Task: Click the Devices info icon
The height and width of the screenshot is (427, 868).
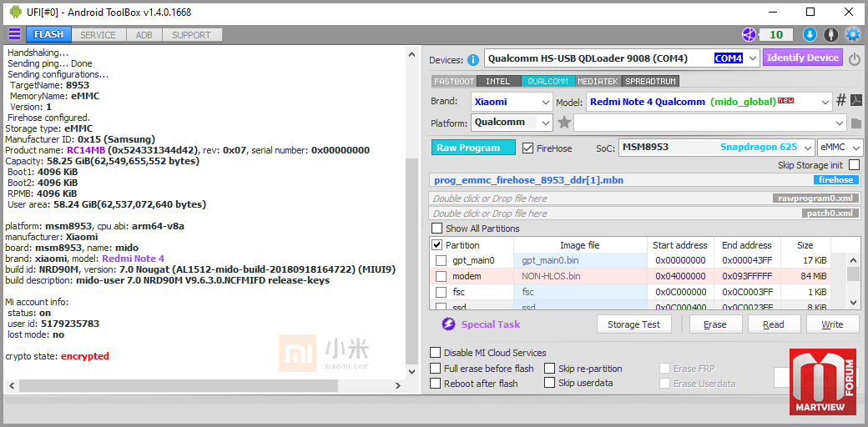Action: click(472, 60)
